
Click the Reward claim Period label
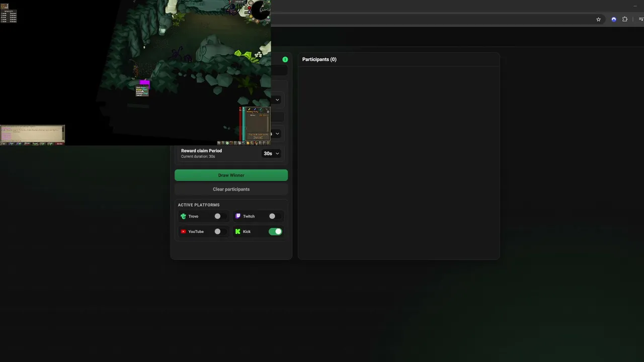(x=201, y=151)
